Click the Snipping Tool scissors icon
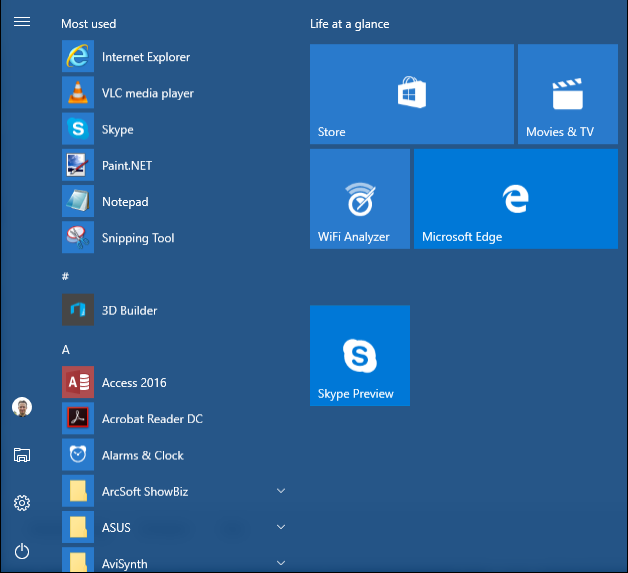The height and width of the screenshot is (573, 628). [78, 237]
